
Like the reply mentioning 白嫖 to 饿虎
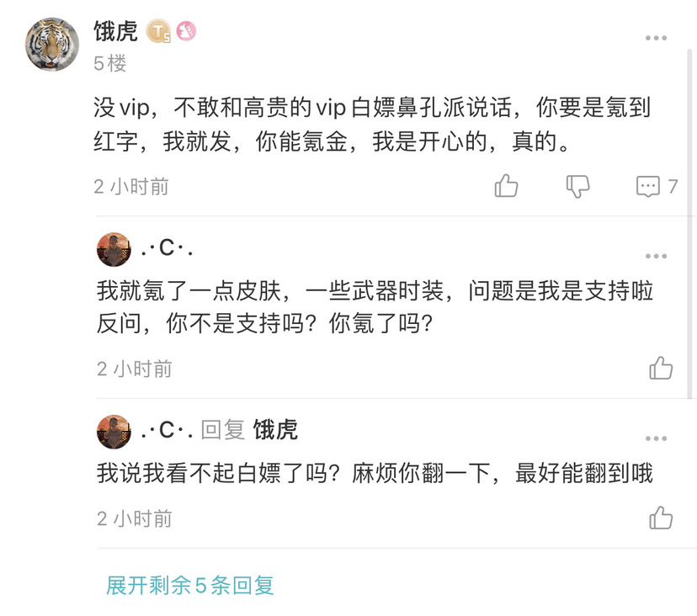661,518
